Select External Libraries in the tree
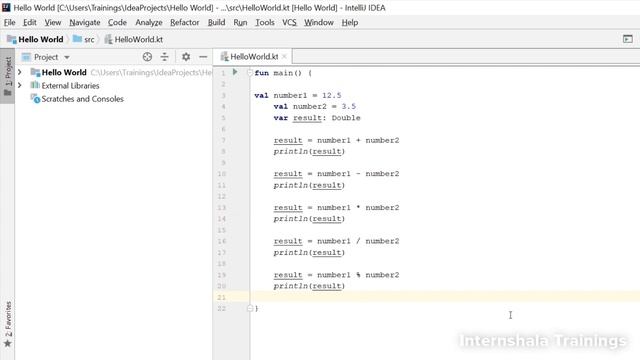 70,86
